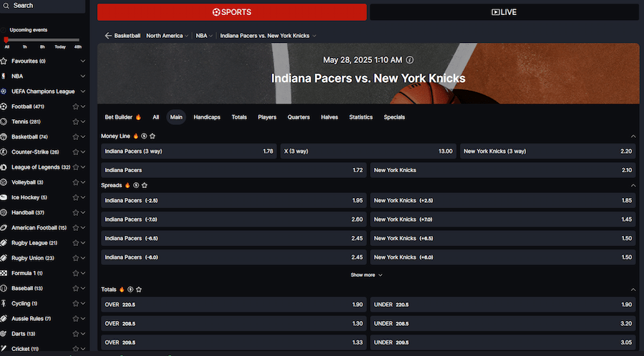Star Rugby Union as favourite

(x=76, y=258)
